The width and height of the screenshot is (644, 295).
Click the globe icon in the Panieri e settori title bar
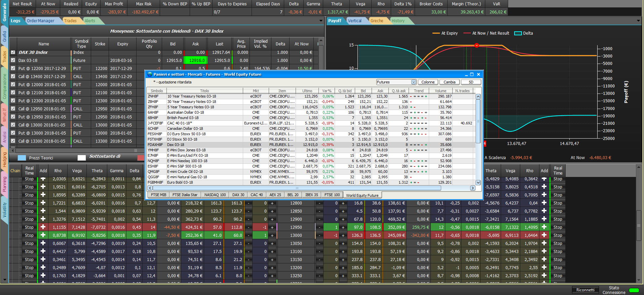pyautogui.click(x=150, y=74)
